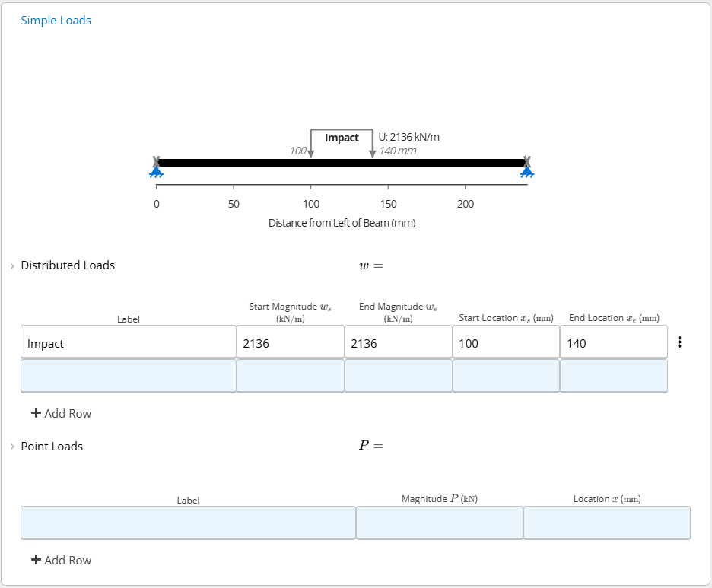Image resolution: width=712 pixels, height=588 pixels.
Task: Expand the Point Loads section chevron
Action: [x=12, y=447]
